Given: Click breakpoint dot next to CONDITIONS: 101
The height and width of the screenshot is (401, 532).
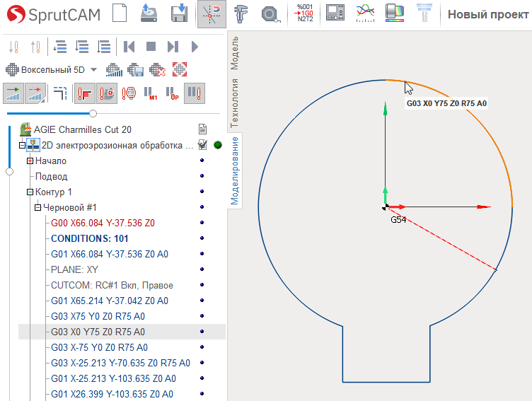Looking at the screenshot, I should [x=202, y=238].
